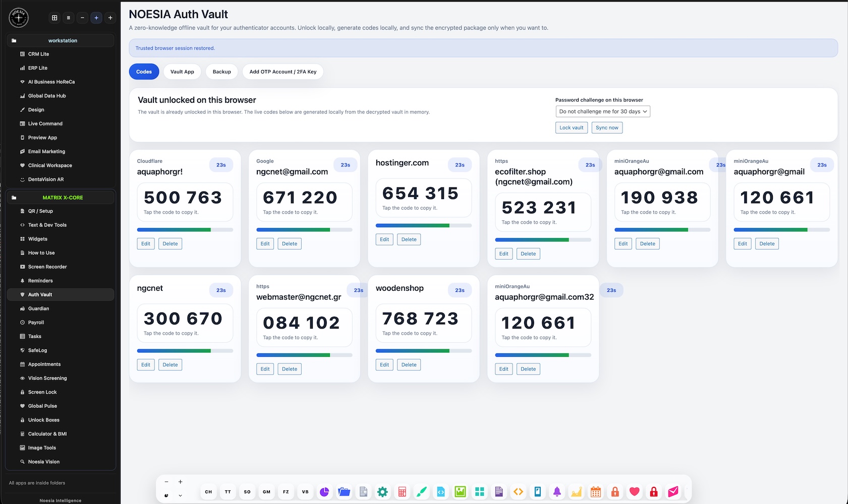Open password challenge duration dropdown
848x504 pixels.
click(603, 111)
